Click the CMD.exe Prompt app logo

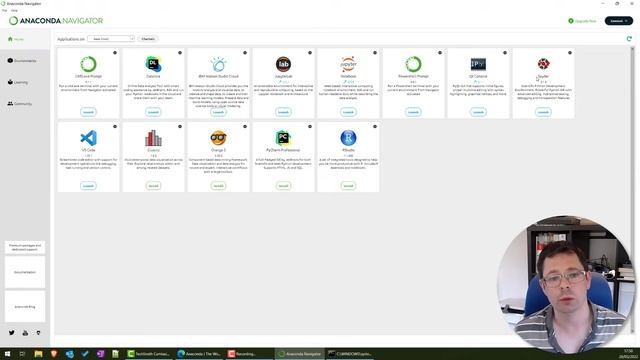pos(88,64)
